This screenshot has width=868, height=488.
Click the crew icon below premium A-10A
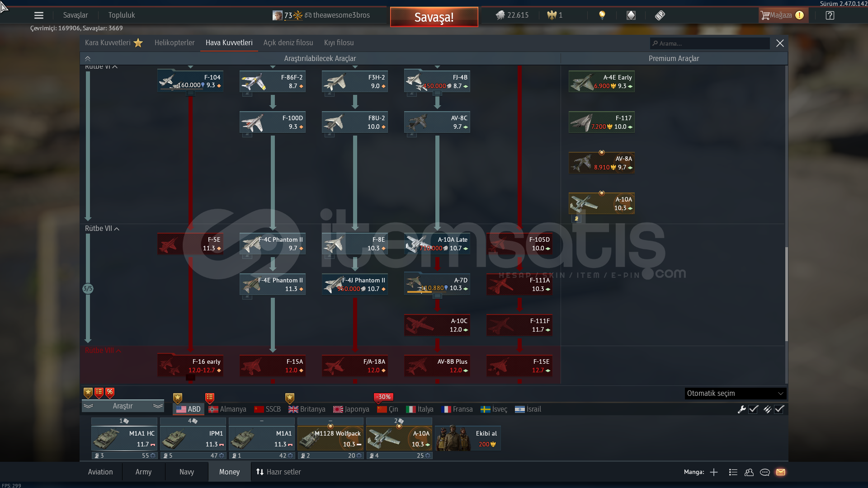[576, 219]
